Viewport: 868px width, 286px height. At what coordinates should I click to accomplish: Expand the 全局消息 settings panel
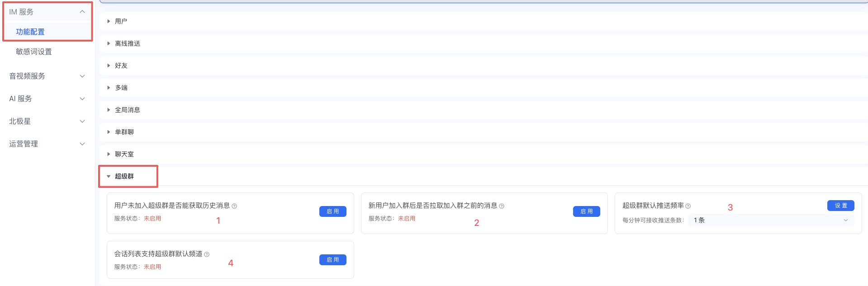pos(484,110)
